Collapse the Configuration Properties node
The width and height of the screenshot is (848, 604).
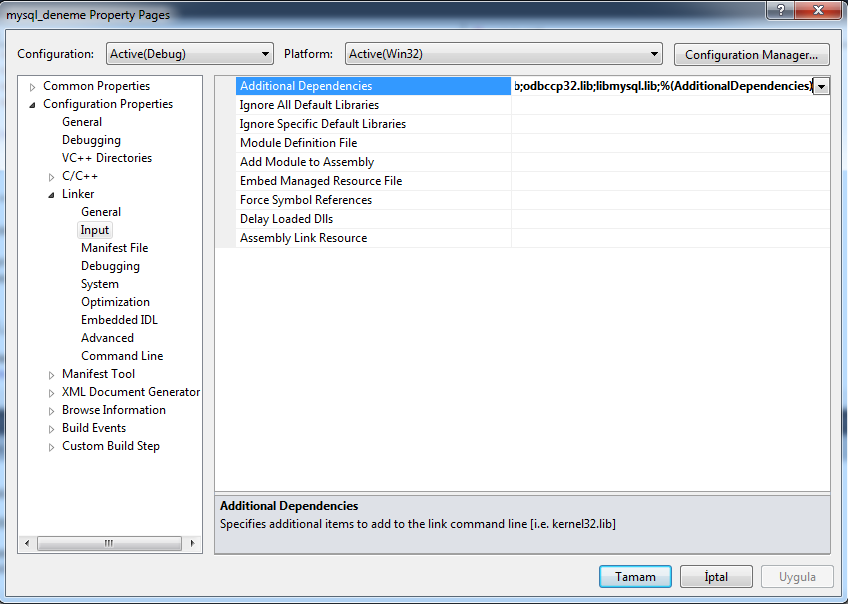pos(33,105)
